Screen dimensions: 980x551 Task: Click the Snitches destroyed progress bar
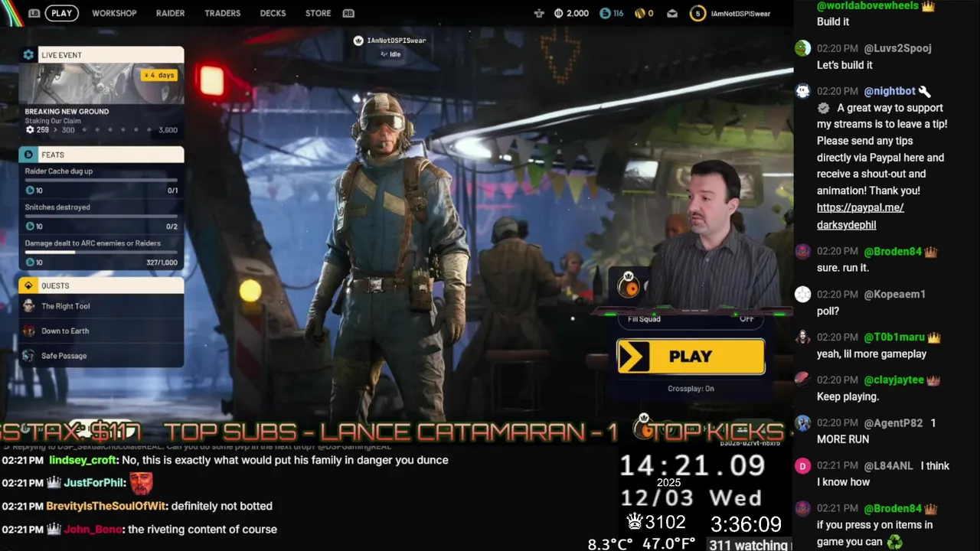pyautogui.click(x=101, y=216)
